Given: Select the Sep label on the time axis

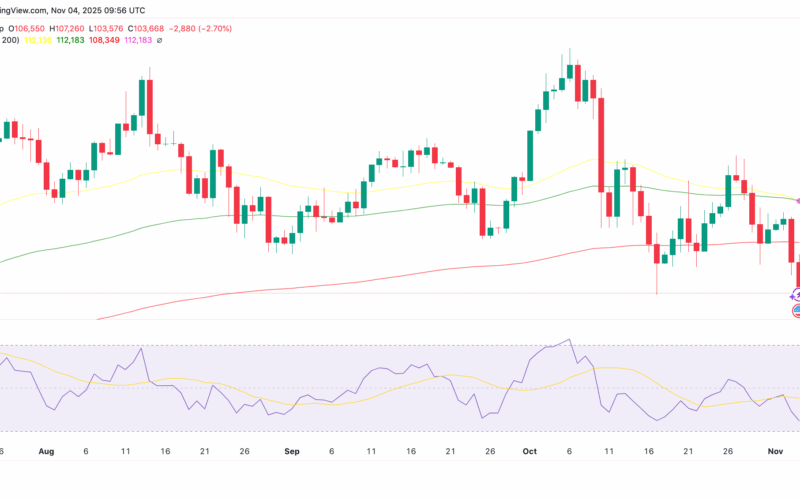Looking at the screenshot, I should 291,453.
